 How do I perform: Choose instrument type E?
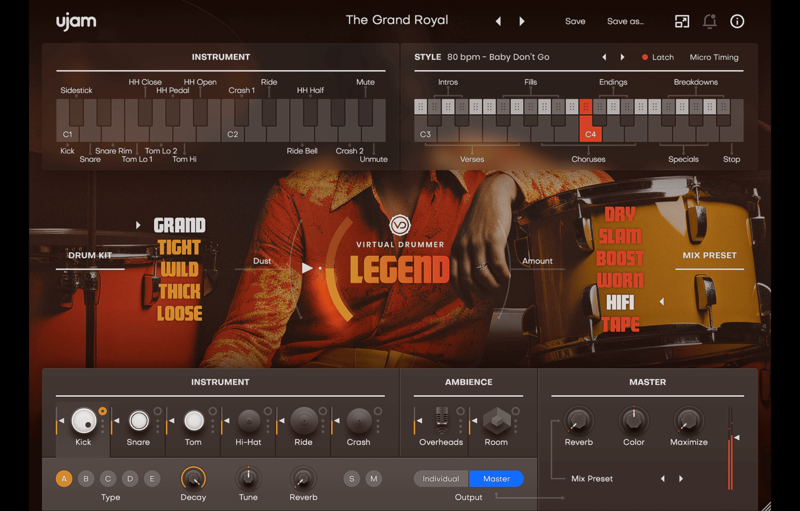[x=152, y=479]
